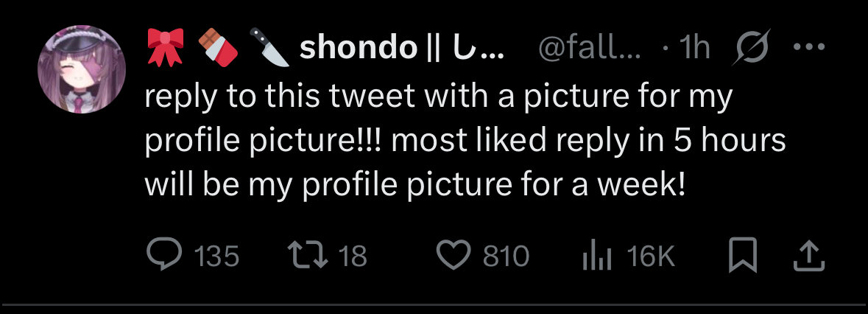Click the @fall... username handle
Image resolution: width=868 pixels, height=314 pixels.
589,48
